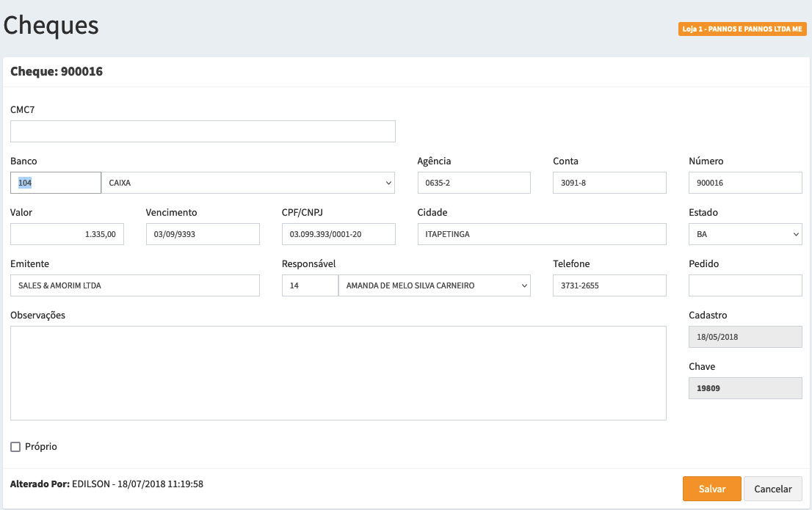Check the Próprio checkbox
The image size is (812, 510).
(15, 447)
